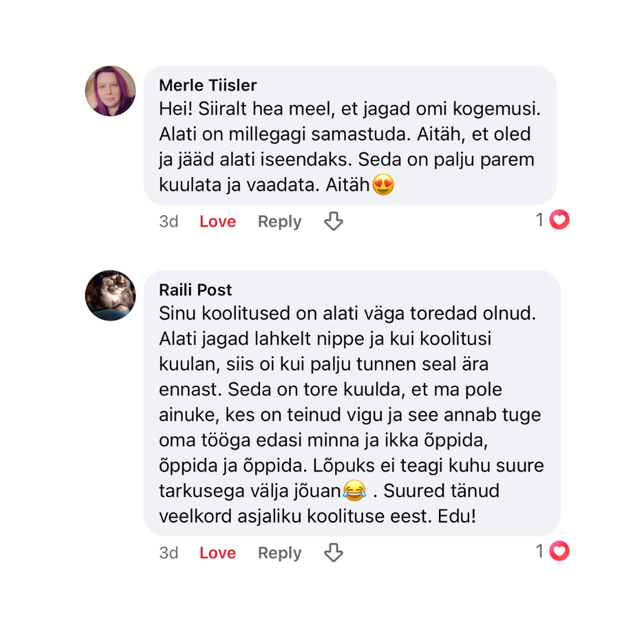This screenshot has width=644, height=644.
Task: Click the reaction count beside Raili's comment
Action: pos(540,552)
